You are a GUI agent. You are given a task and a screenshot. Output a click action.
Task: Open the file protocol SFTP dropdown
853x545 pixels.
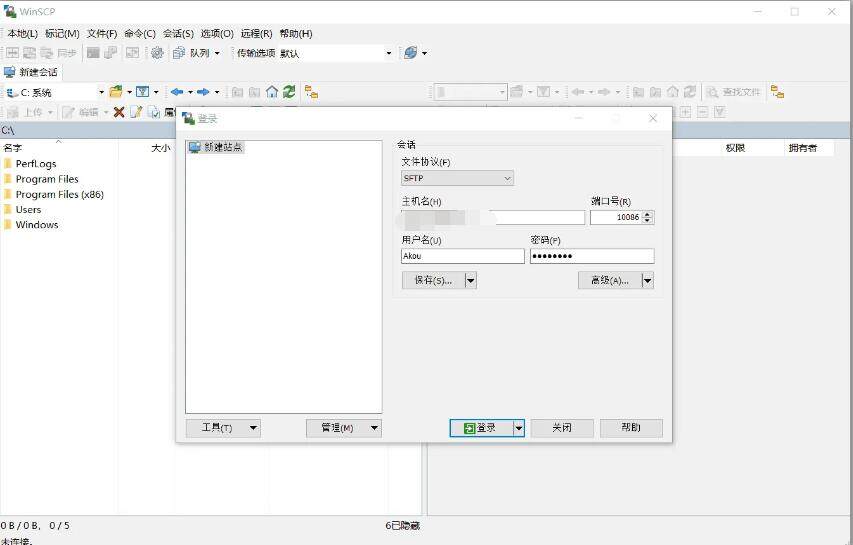(457, 178)
